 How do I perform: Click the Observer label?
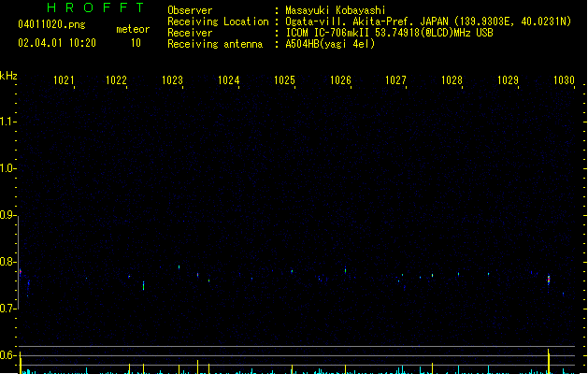click(190, 10)
